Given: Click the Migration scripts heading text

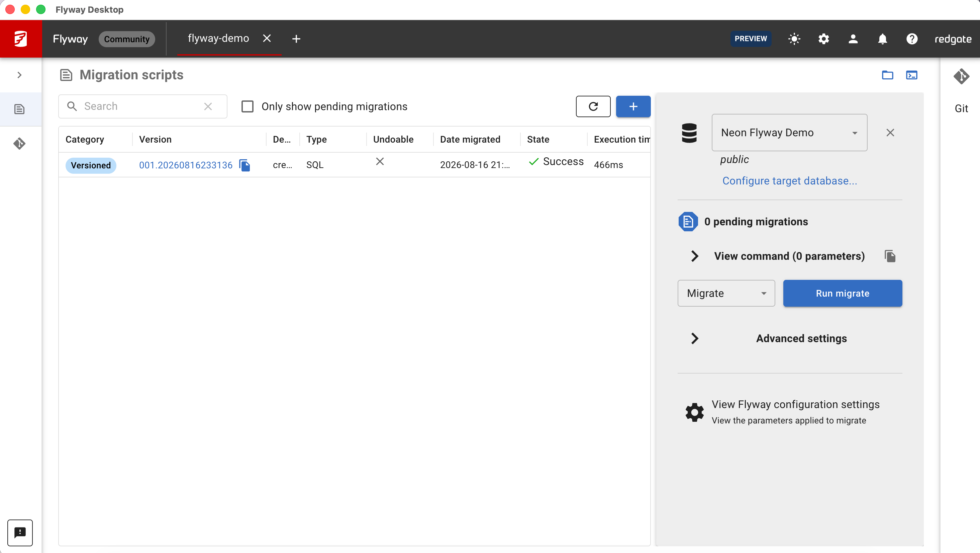Looking at the screenshot, I should [132, 75].
